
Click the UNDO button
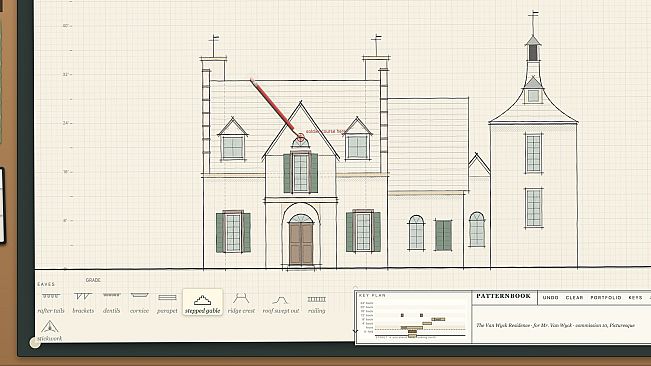[x=551, y=298]
